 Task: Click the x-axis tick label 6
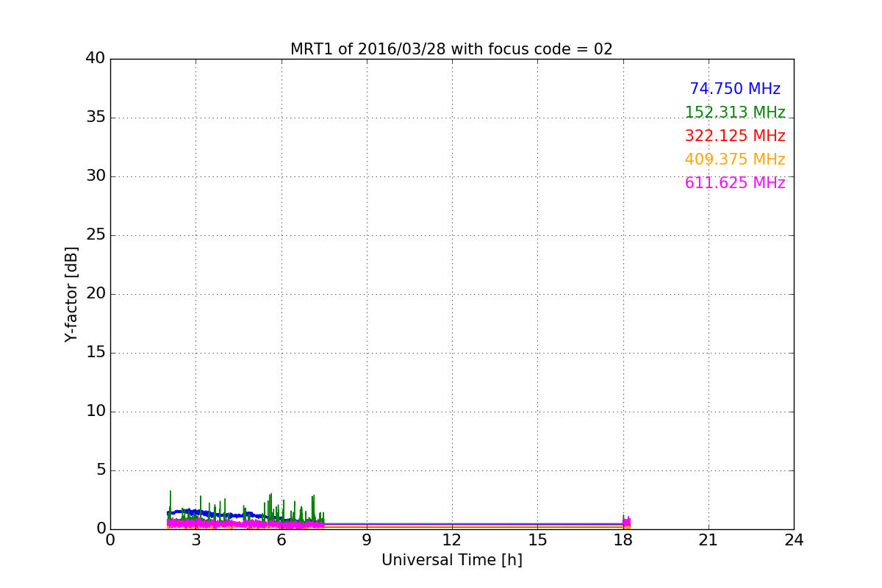(281, 540)
